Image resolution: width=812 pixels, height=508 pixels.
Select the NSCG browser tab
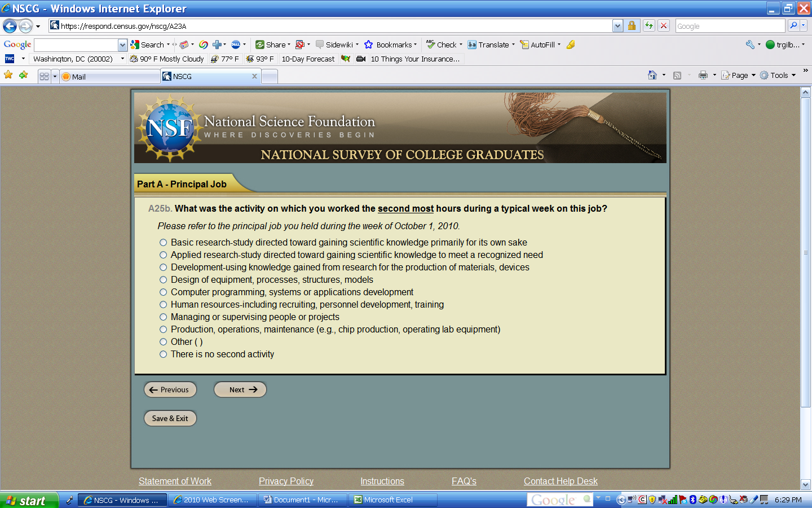tap(211, 76)
